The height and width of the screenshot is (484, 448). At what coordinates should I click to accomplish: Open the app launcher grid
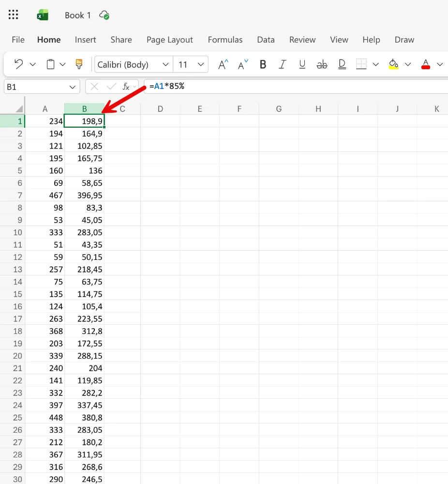tap(13, 15)
